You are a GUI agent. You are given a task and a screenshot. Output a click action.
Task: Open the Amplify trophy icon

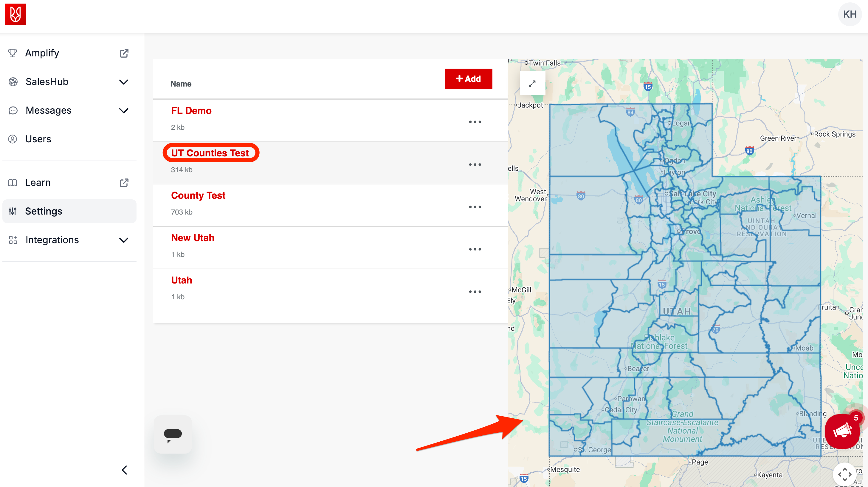coord(13,53)
